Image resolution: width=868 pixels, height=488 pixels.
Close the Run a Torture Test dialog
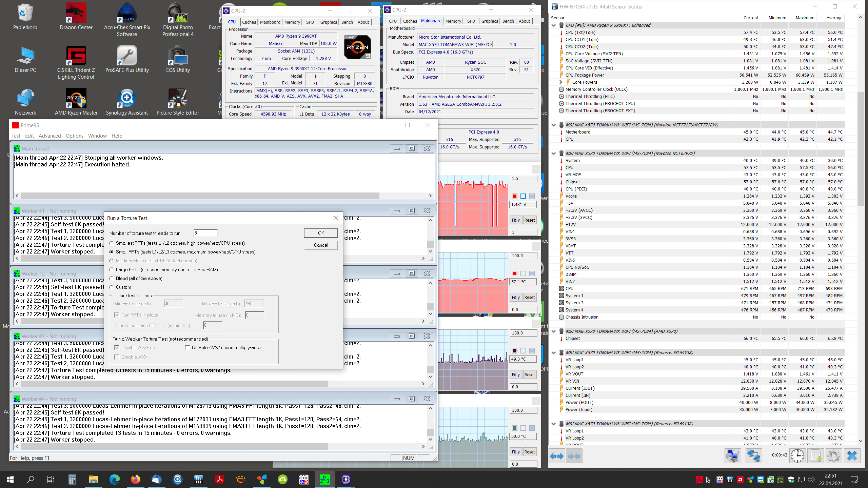pyautogui.click(x=336, y=218)
